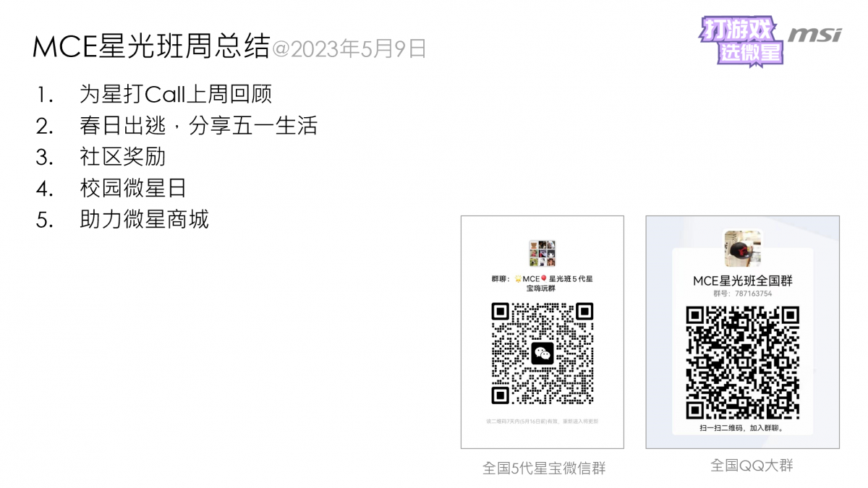Click the QQ group QR code
The width and height of the screenshot is (868, 488).
click(x=742, y=362)
